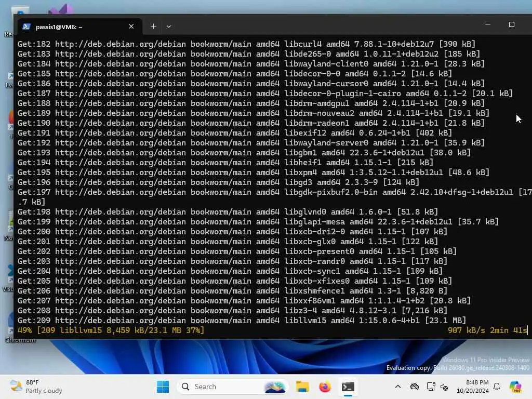532x399 pixels.
Task: Click the 907 kB/s speed readout
Action: coord(466,330)
